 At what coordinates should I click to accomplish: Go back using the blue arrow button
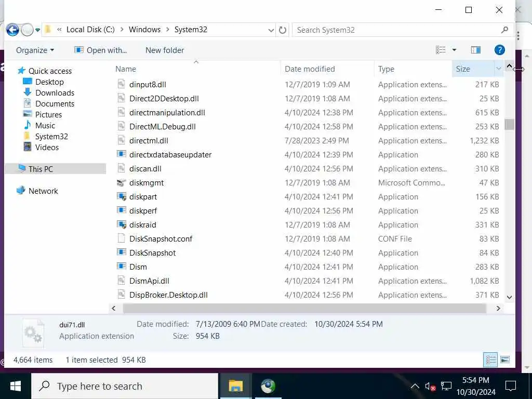12,30
